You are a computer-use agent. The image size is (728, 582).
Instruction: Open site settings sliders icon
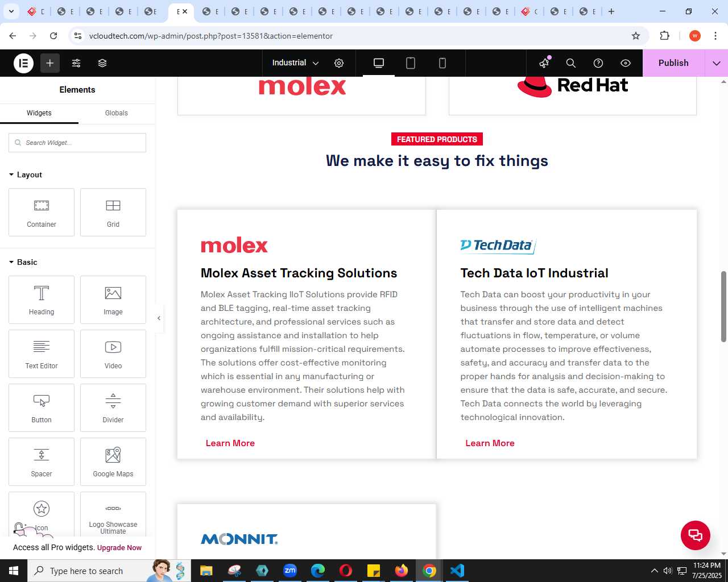click(x=76, y=63)
